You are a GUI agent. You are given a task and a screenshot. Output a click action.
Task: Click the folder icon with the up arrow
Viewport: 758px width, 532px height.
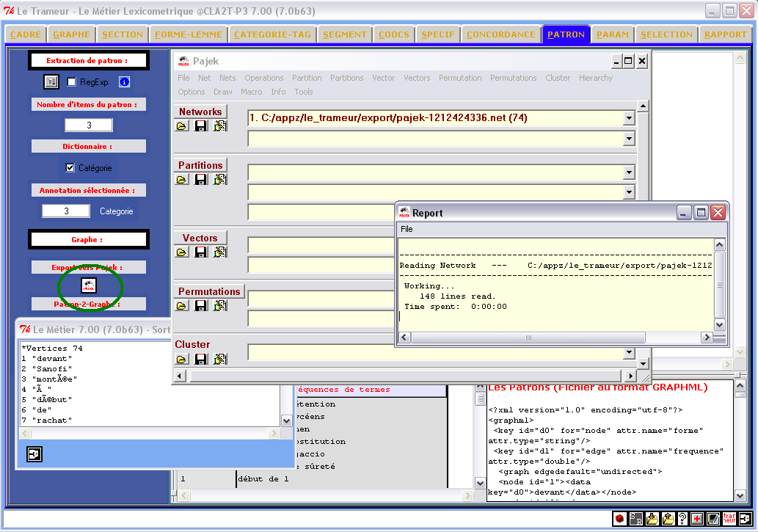click(668, 519)
